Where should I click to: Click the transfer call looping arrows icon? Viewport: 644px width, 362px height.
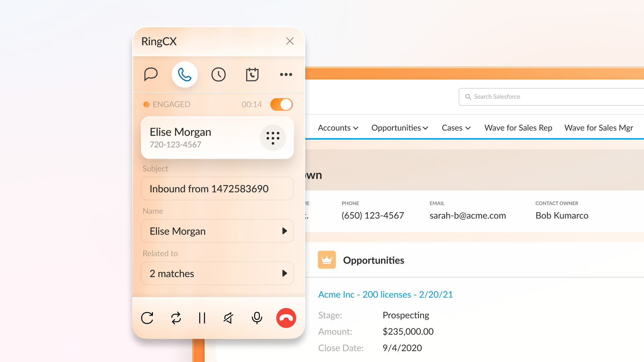pyautogui.click(x=176, y=318)
